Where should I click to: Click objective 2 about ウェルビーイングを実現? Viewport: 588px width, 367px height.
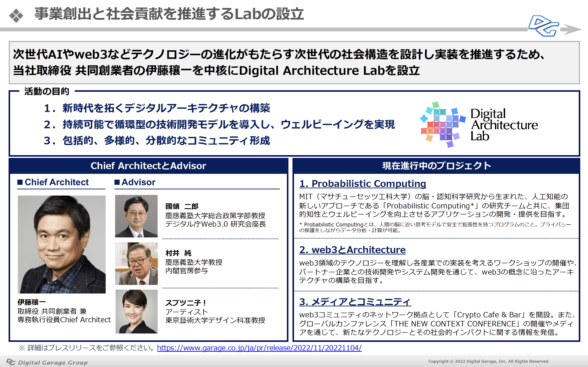(219, 124)
